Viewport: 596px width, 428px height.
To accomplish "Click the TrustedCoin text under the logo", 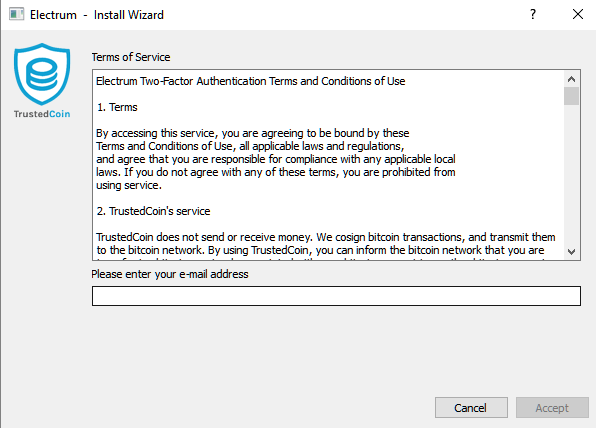I will [x=42, y=114].
